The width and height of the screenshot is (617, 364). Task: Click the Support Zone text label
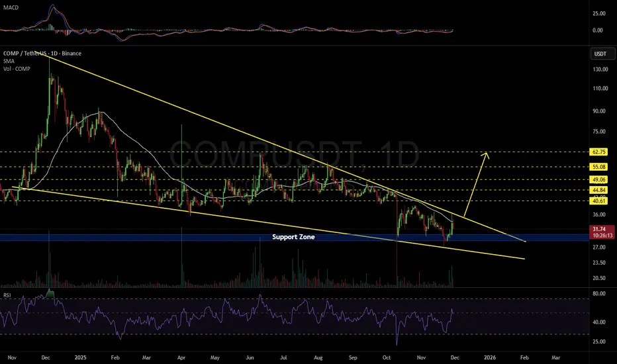(x=293, y=237)
